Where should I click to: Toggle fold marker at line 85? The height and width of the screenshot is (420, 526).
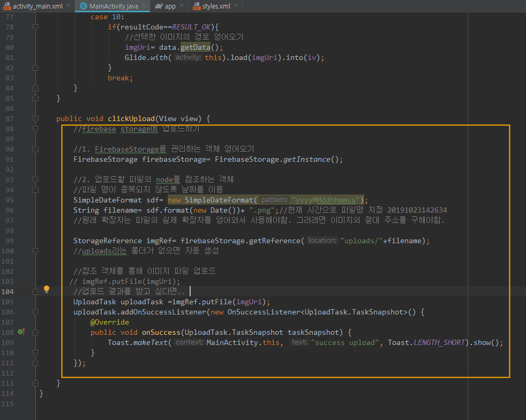(35, 98)
